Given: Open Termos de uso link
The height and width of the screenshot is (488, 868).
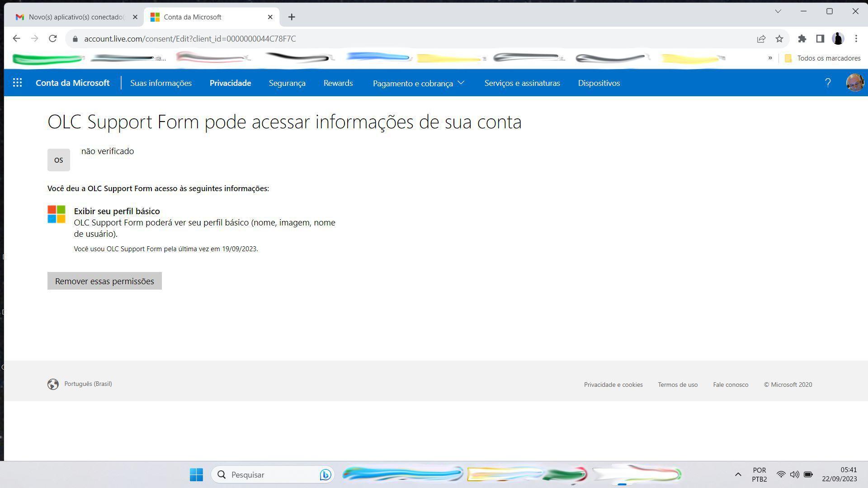Looking at the screenshot, I should [678, 385].
